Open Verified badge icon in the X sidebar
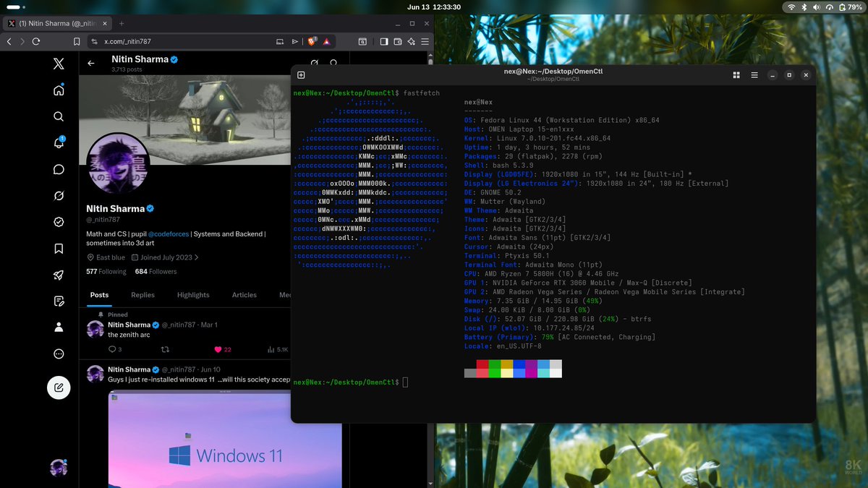The height and width of the screenshot is (488, 868). [x=59, y=223]
